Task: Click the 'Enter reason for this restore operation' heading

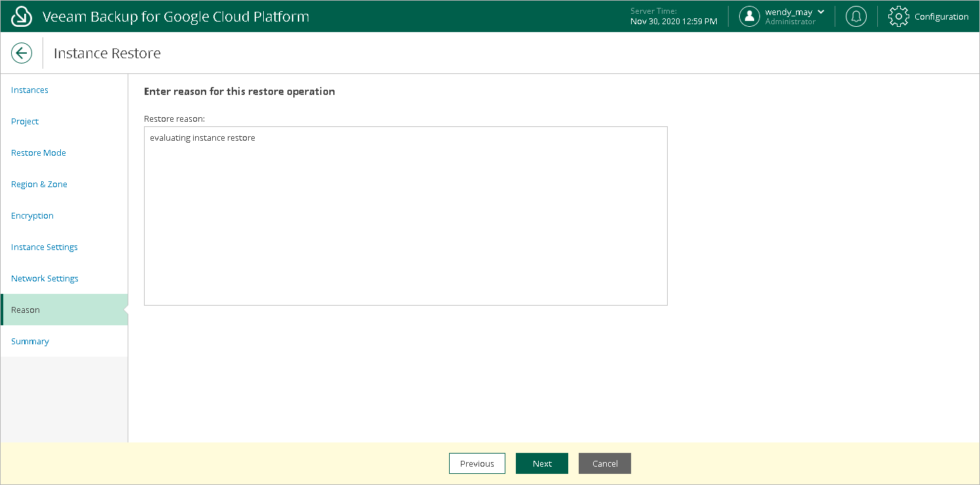Action: click(240, 92)
